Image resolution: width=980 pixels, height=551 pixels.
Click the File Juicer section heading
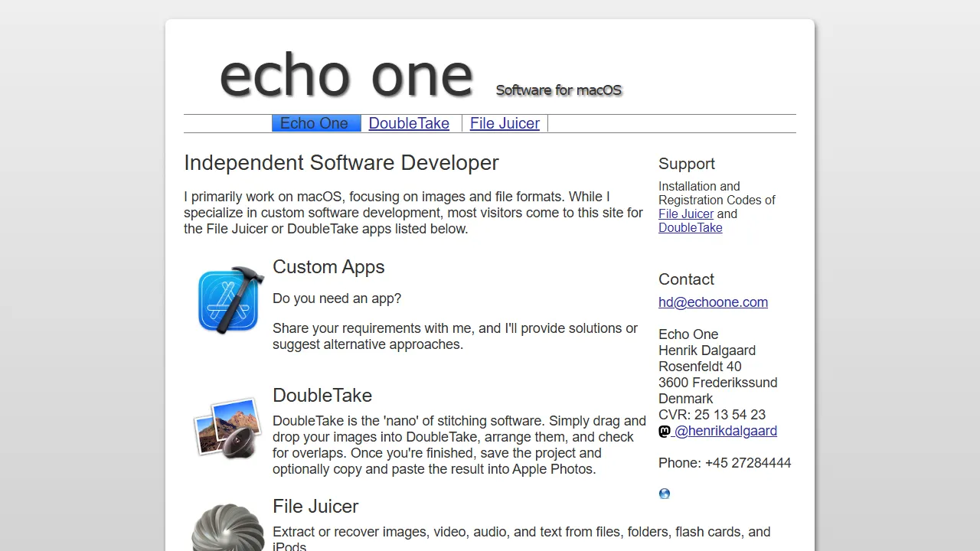click(x=315, y=506)
